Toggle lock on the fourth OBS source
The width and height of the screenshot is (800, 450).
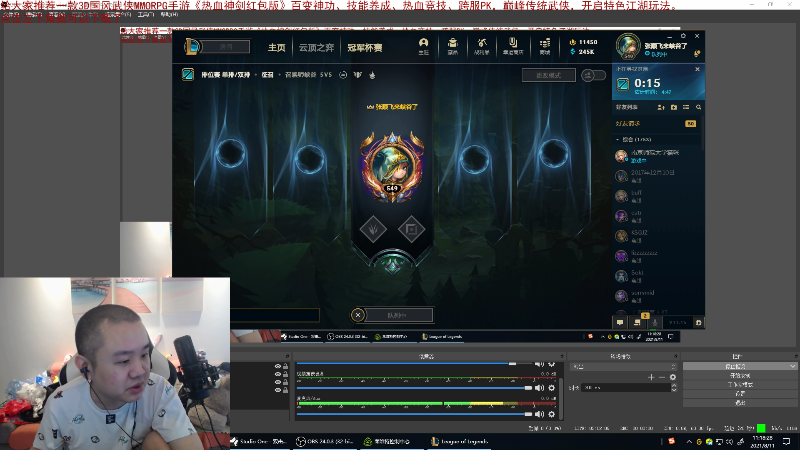point(286,390)
